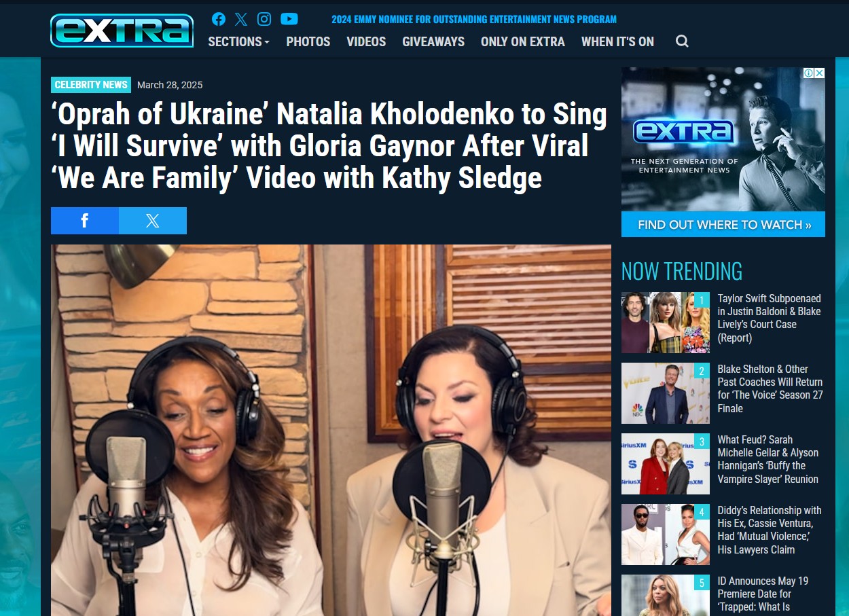This screenshot has width=849, height=616.
Task: Click the Celebrity News category tag
Action: (91, 85)
